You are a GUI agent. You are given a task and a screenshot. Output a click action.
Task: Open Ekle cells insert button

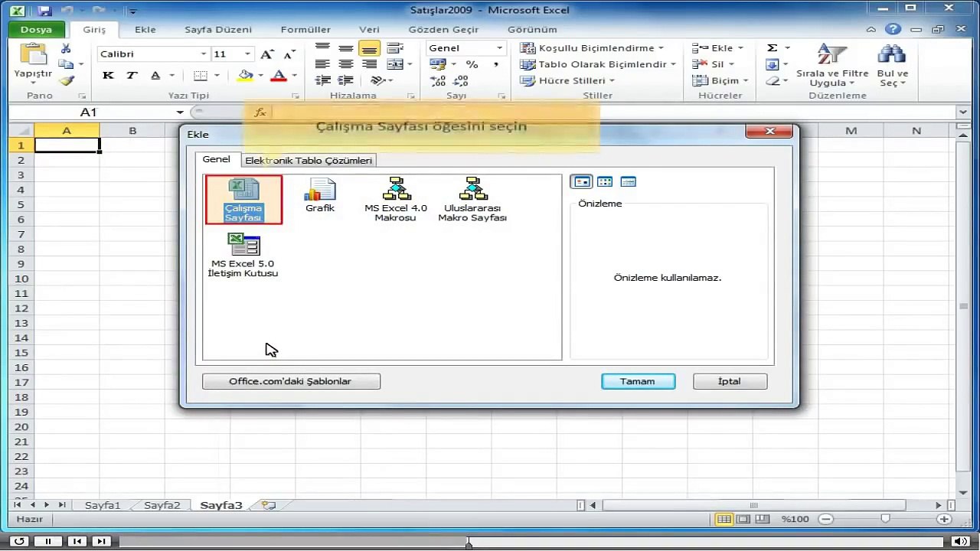[717, 48]
